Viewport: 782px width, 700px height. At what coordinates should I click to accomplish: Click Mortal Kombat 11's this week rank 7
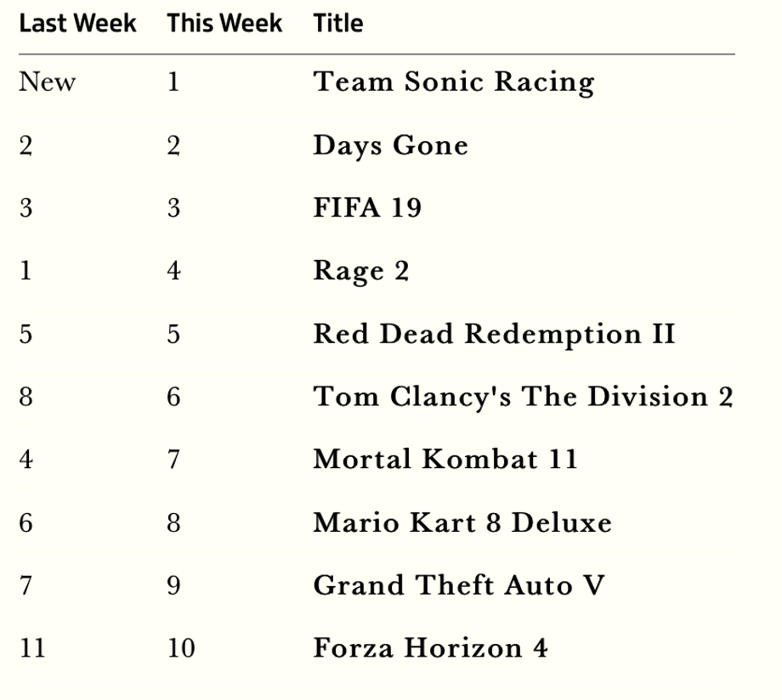[x=173, y=460]
